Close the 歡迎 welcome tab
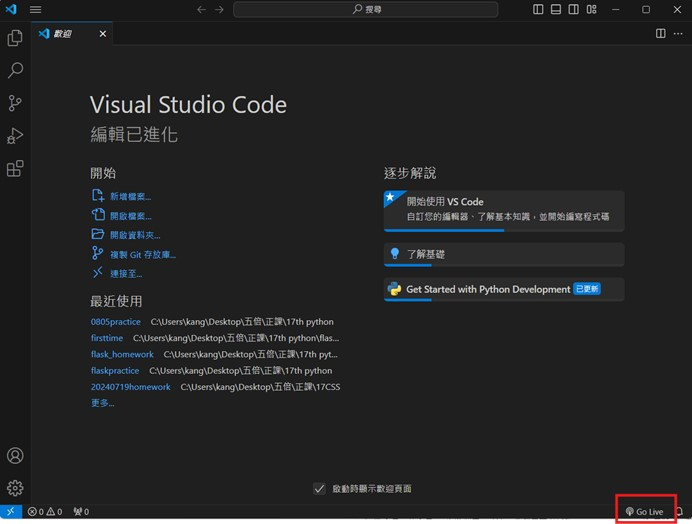The width and height of the screenshot is (692, 524). tap(103, 34)
